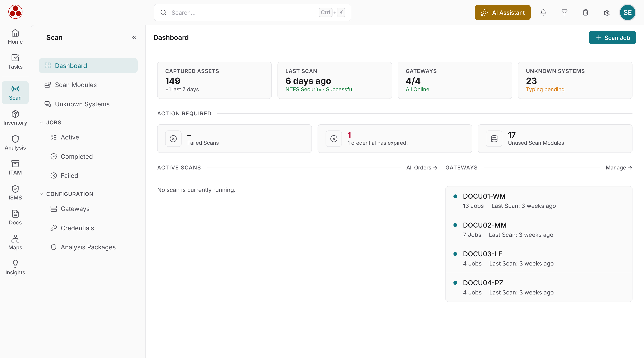Open Credentials configuration

pos(91,228)
